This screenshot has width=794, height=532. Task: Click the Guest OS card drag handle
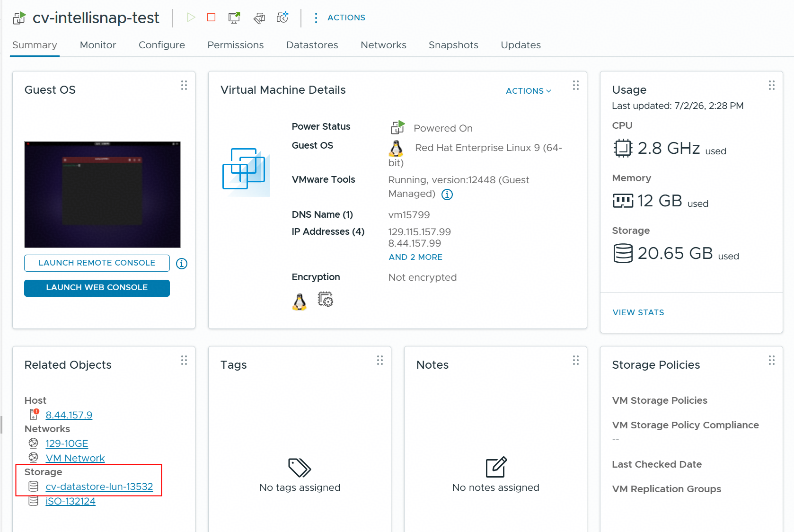184,85
